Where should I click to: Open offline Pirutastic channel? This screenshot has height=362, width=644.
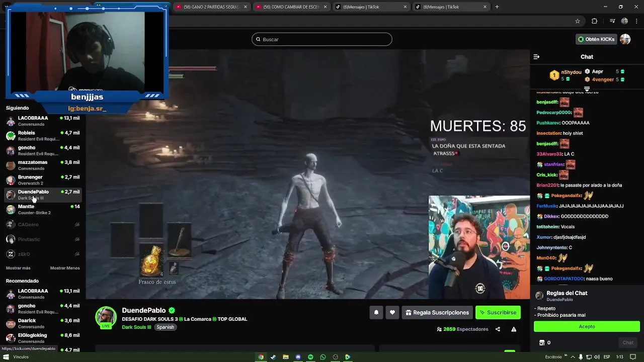coord(43,239)
